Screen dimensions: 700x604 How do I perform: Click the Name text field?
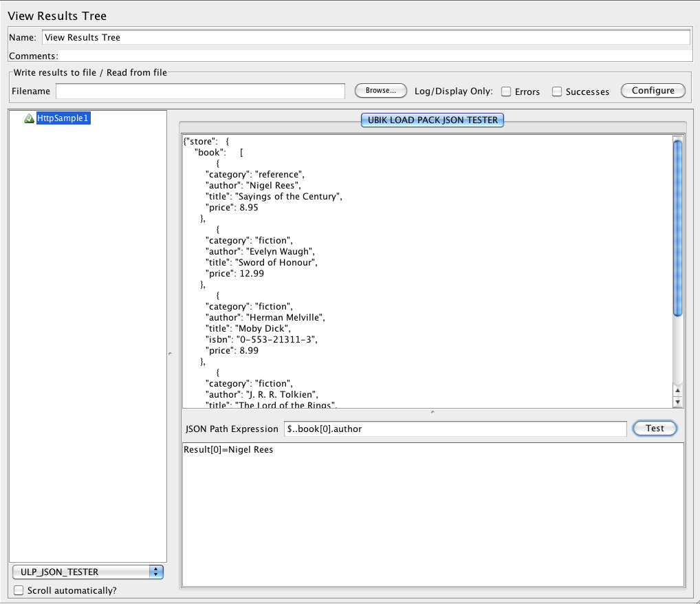pos(365,38)
